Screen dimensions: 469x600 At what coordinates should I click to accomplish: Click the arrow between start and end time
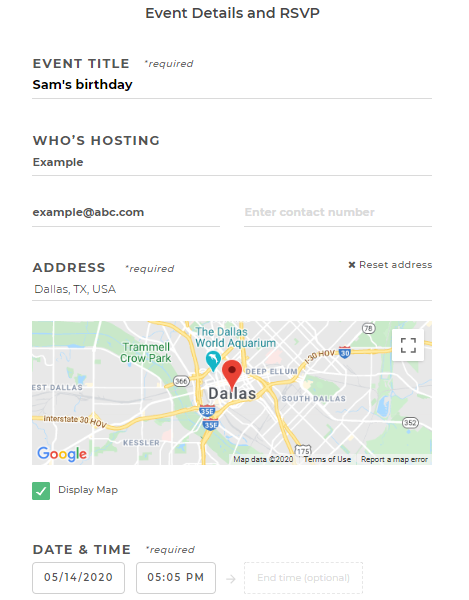coord(231,579)
